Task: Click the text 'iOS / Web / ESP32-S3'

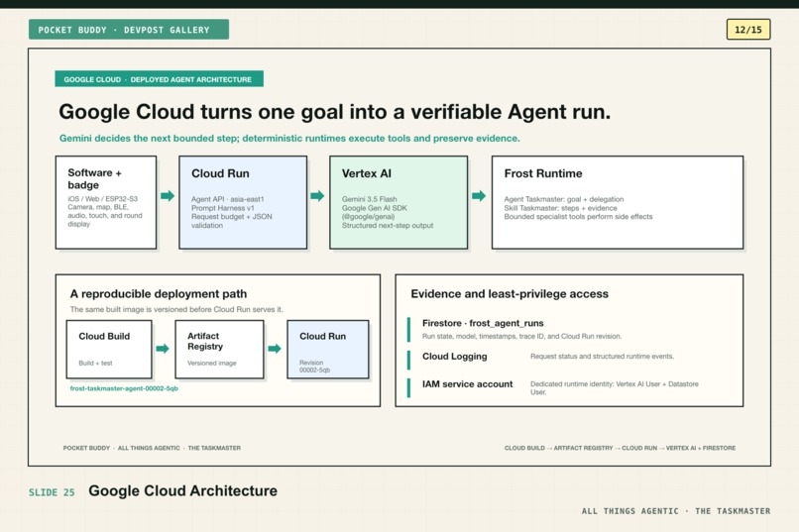Action: point(102,198)
